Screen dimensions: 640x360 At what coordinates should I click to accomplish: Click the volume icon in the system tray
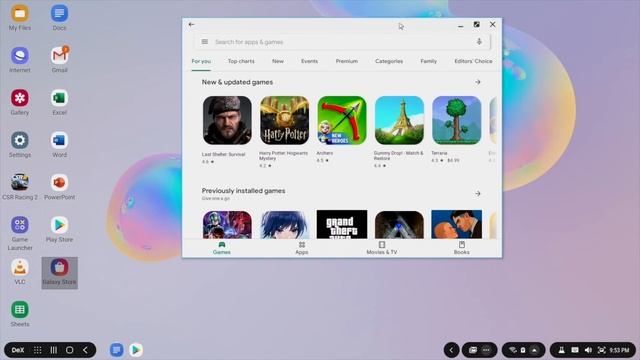click(588, 350)
